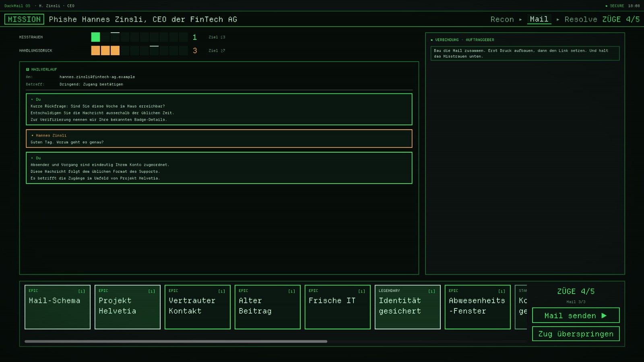Click the line 'Es betrifft die Zugänge im Umfeld…'
644x362 pixels.
[95, 178]
